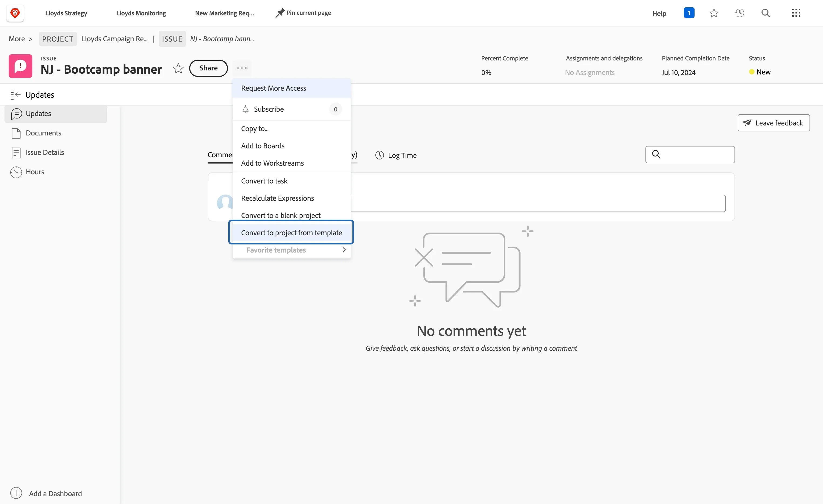Click the Share button
823x504 pixels.
pos(208,68)
